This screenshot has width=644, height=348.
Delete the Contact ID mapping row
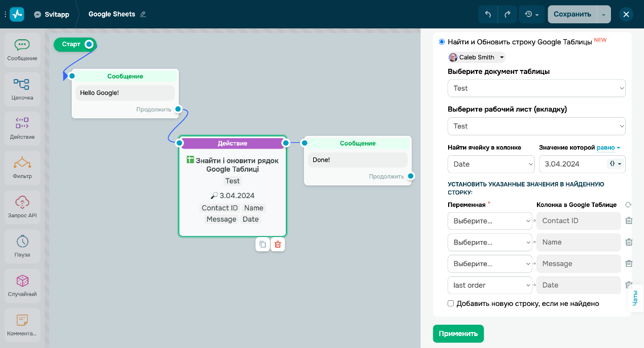point(629,221)
